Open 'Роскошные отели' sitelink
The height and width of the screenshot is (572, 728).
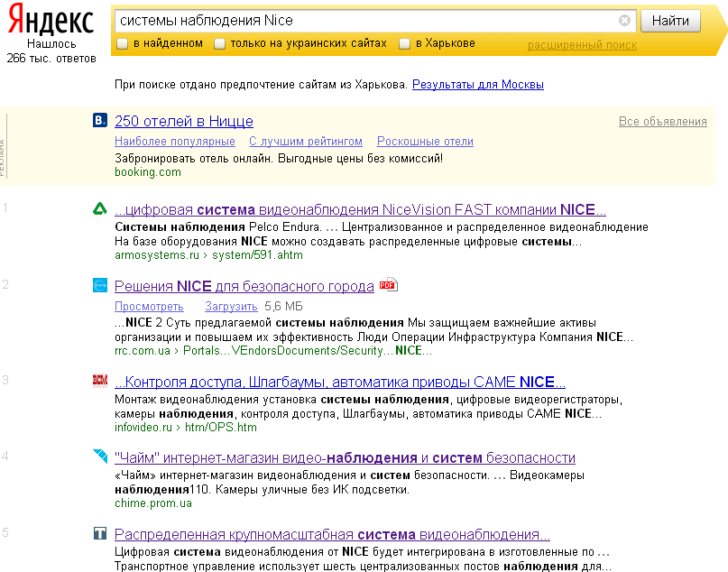tap(425, 141)
